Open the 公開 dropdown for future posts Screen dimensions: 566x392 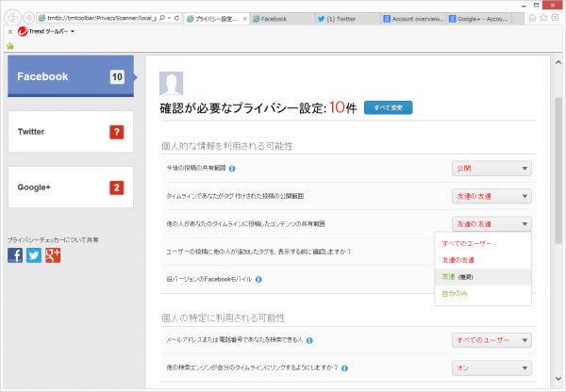click(x=491, y=169)
